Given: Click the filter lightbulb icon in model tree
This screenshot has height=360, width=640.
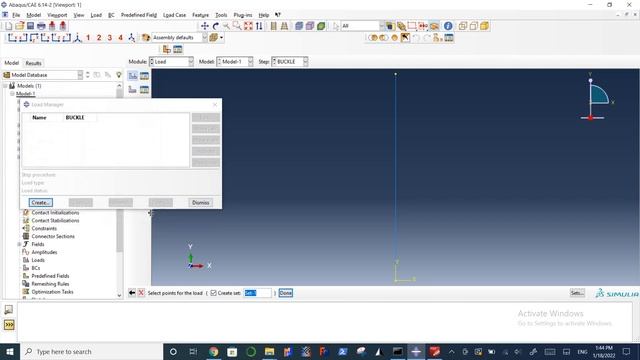Looking at the screenshot, I should (119, 75).
